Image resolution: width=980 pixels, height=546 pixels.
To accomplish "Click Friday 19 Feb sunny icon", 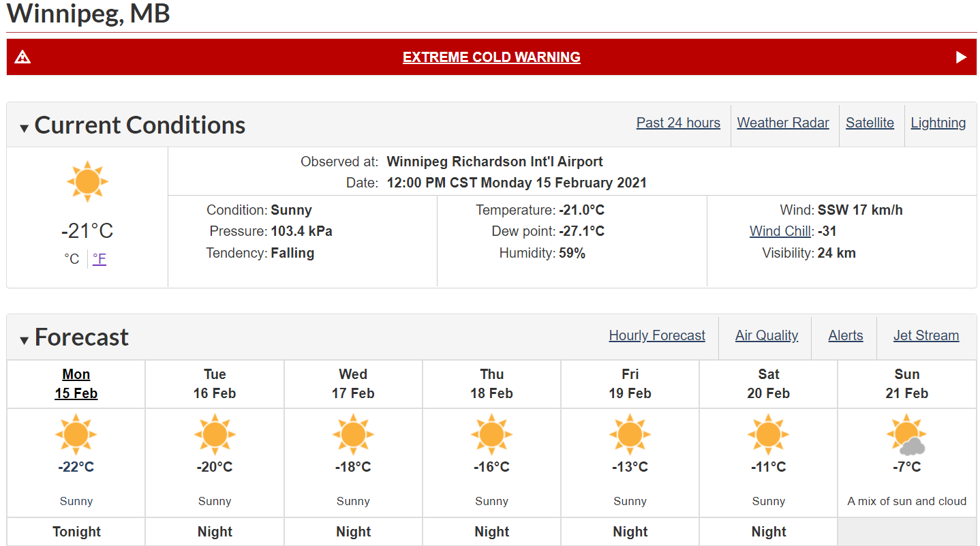I will (x=630, y=434).
